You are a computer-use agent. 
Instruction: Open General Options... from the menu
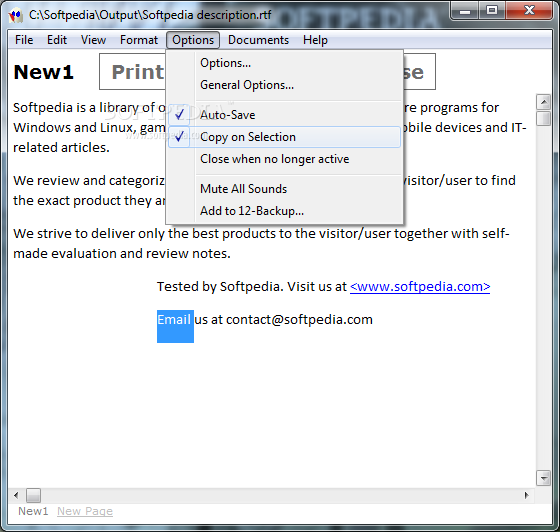284,85
